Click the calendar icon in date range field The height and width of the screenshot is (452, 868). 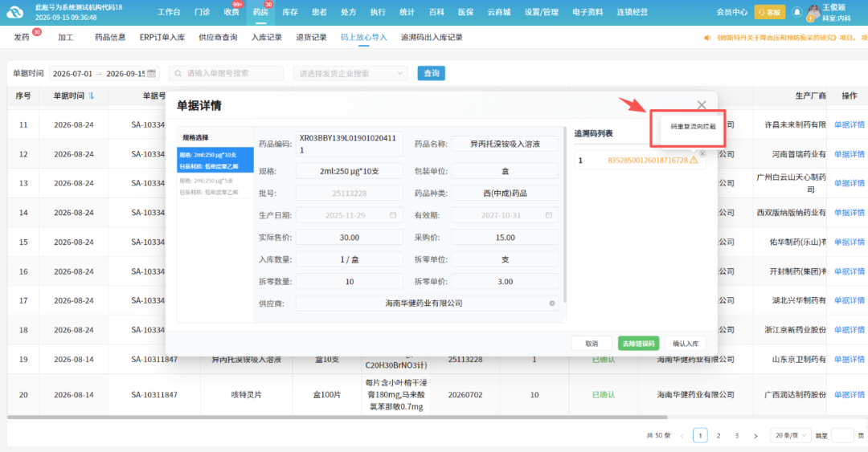click(151, 73)
